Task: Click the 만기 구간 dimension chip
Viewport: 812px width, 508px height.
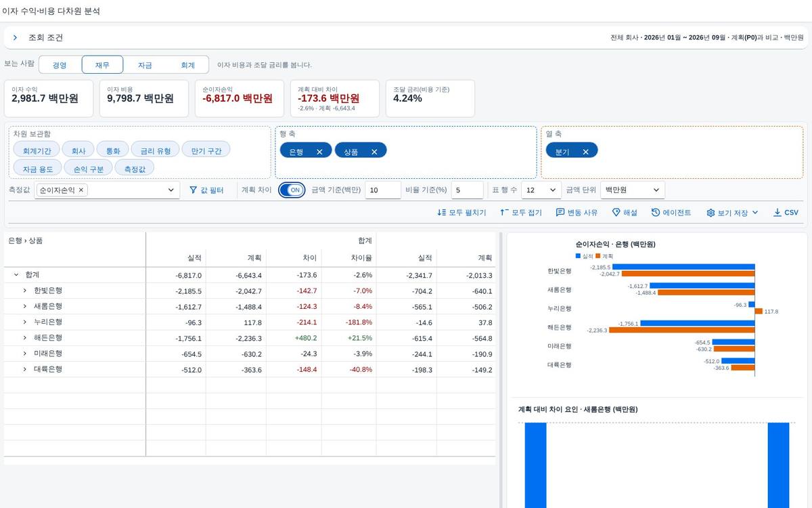Action: coord(206,151)
